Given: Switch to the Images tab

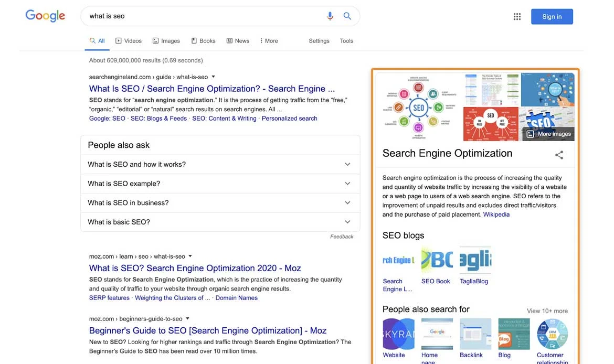Looking at the screenshot, I should click(166, 41).
